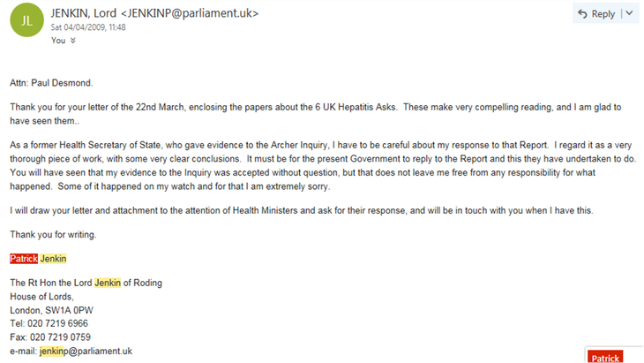Click the Reply button
Image resolution: width=644 pixels, height=363 pixels.
pyautogui.click(x=595, y=13)
